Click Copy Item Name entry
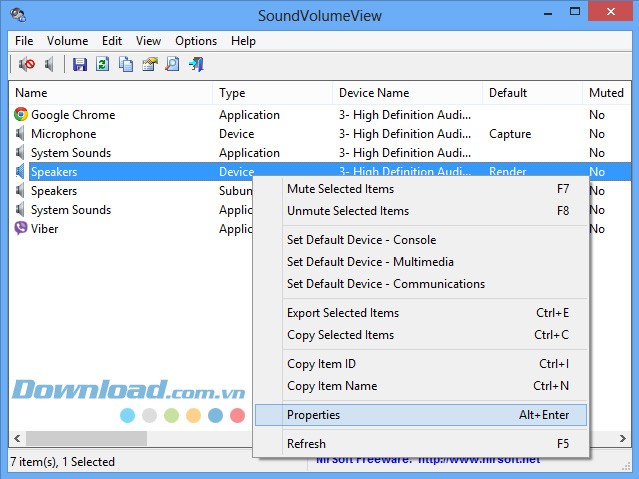The width and height of the screenshot is (639, 479). coord(332,386)
